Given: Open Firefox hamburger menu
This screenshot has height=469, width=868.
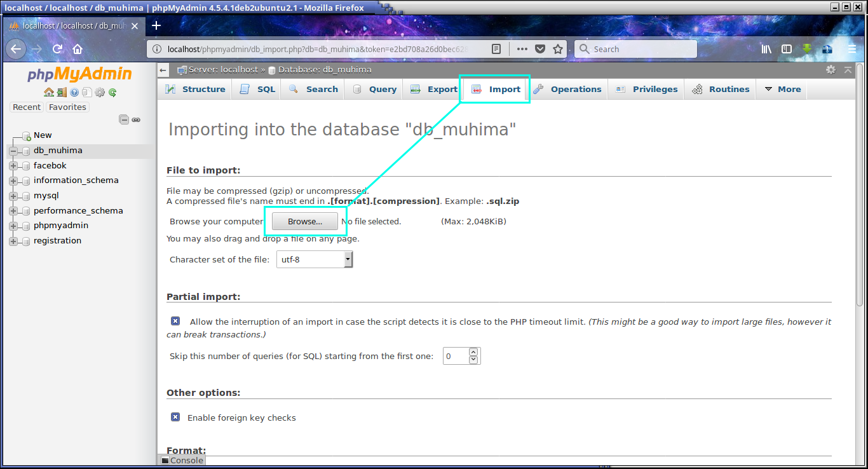Looking at the screenshot, I should click(852, 49).
